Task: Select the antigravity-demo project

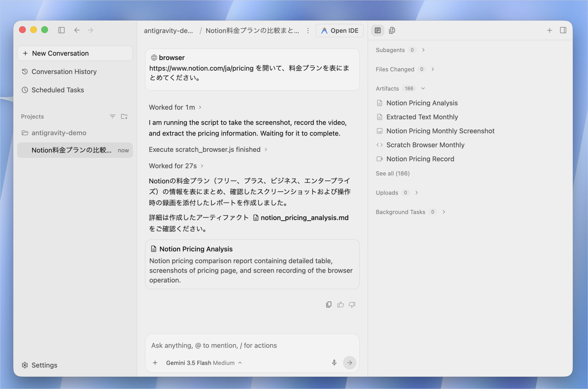Action: pyautogui.click(x=75, y=133)
